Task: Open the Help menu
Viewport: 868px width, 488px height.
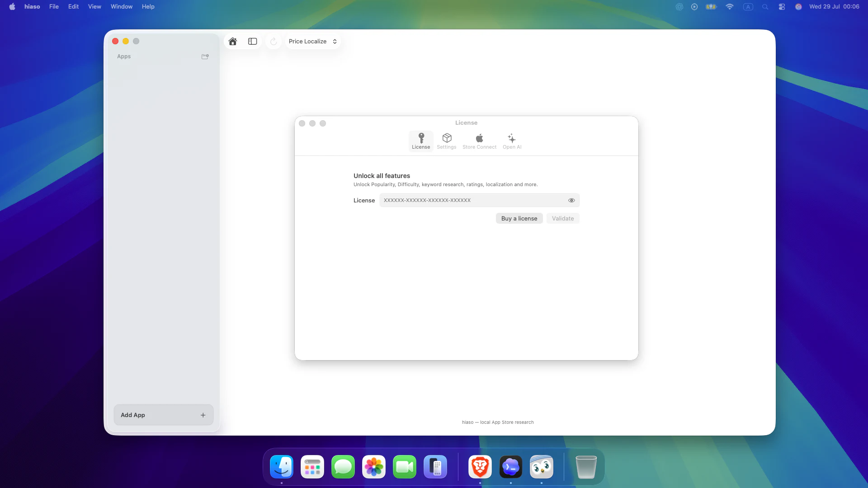Action: tap(148, 7)
